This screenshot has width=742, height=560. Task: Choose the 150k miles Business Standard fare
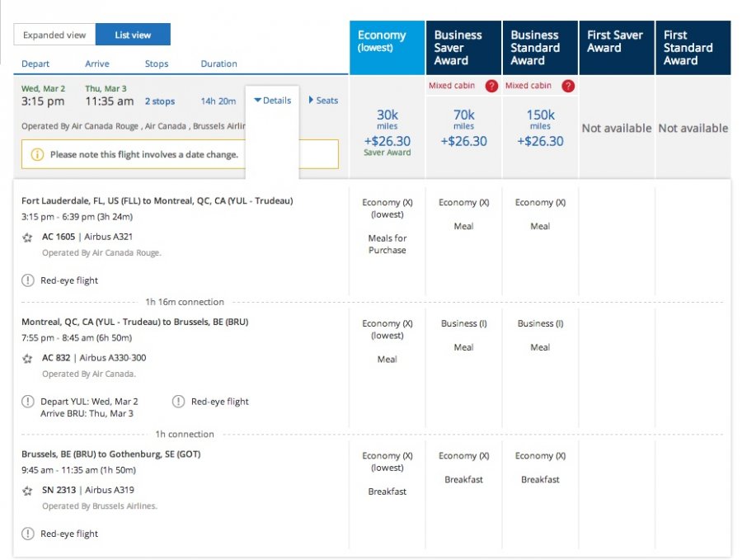tap(540, 128)
